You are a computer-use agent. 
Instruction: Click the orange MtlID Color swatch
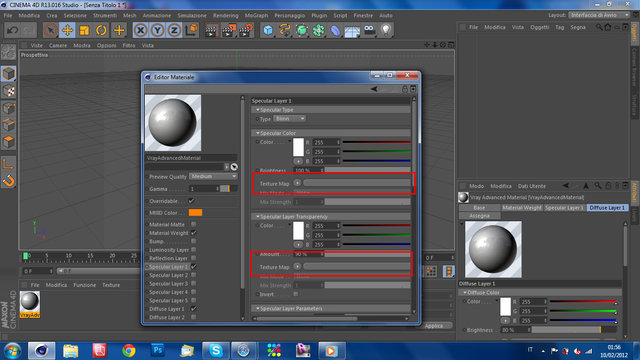coord(196,213)
